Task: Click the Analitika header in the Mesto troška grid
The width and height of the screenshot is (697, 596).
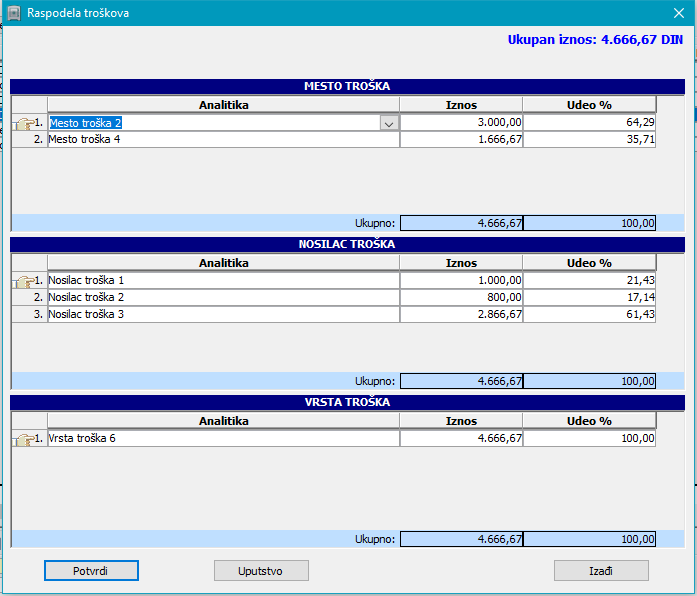Action: (x=223, y=104)
